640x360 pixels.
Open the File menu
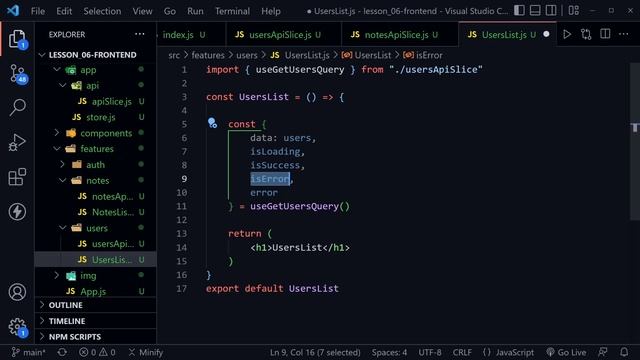(38, 11)
